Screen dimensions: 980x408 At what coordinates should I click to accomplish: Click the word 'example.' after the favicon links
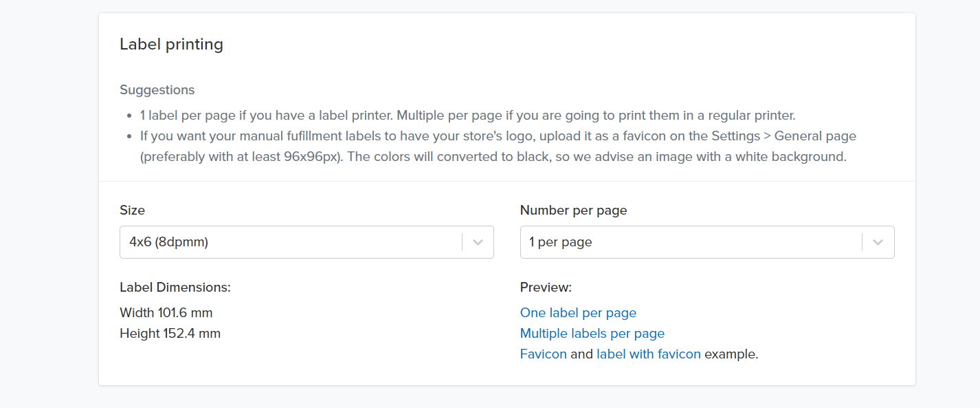731,354
